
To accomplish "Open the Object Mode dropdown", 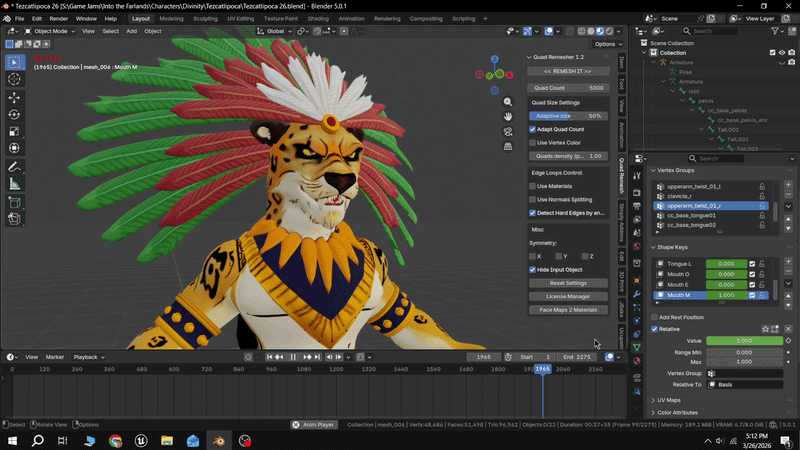I will [50, 31].
